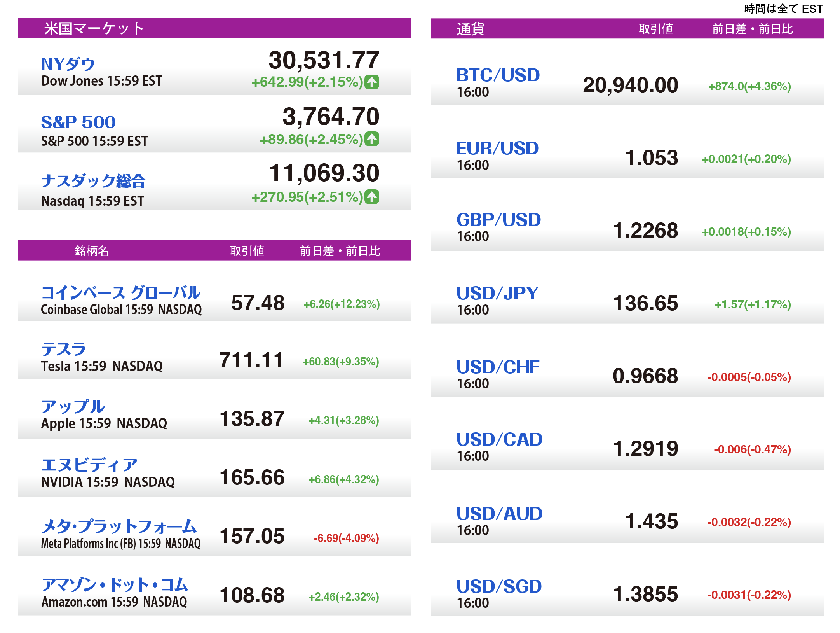840x633 pixels.
Task: Click the BTC/USD currency pair
Action: click(498, 75)
